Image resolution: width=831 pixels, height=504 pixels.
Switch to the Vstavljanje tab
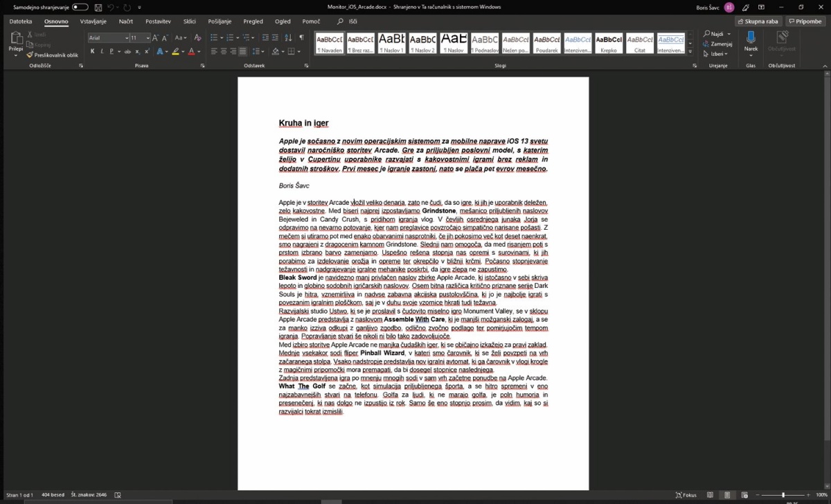pos(93,21)
